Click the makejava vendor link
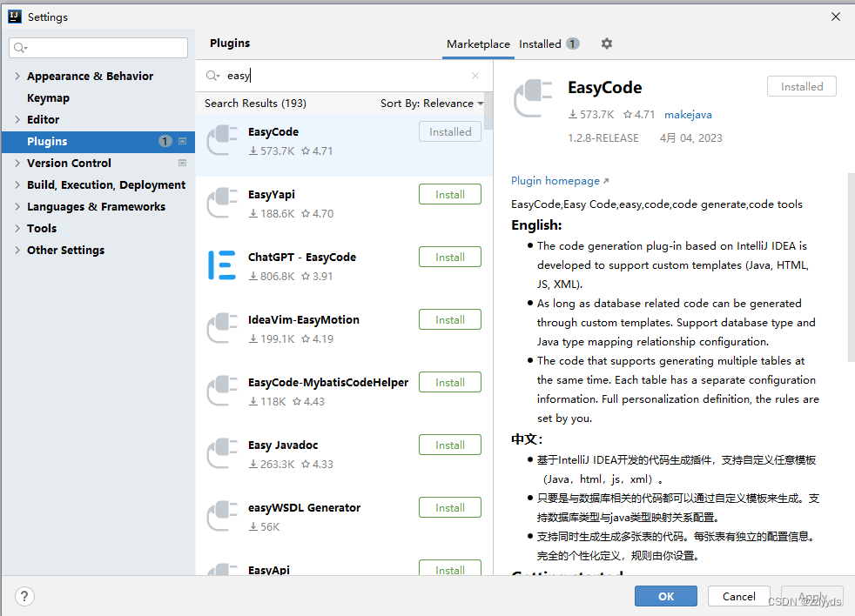This screenshot has height=616, width=855. coord(688,114)
